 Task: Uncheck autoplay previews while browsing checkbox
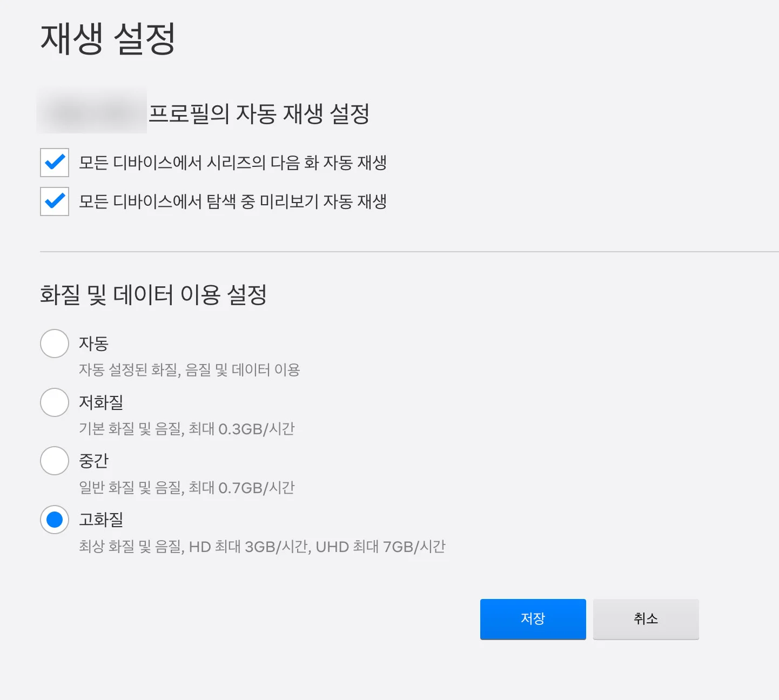55,201
